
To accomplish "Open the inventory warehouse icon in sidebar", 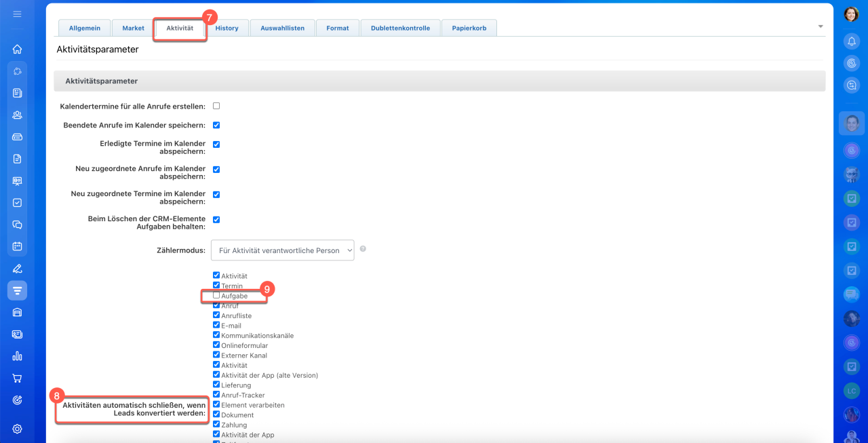I will coord(17,312).
